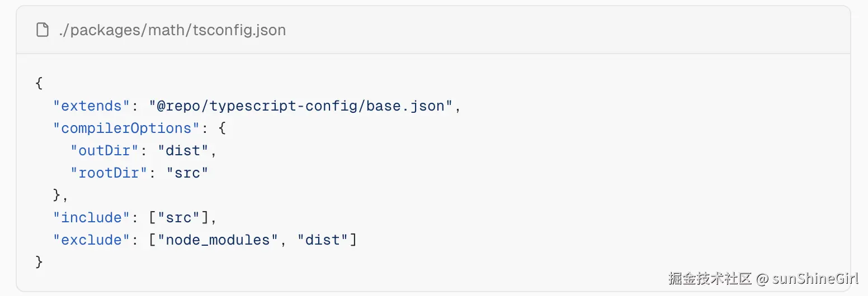This screenshot has height=296, width=868.
Task: Click the "outDir" property name
Action: coord(105,151)
